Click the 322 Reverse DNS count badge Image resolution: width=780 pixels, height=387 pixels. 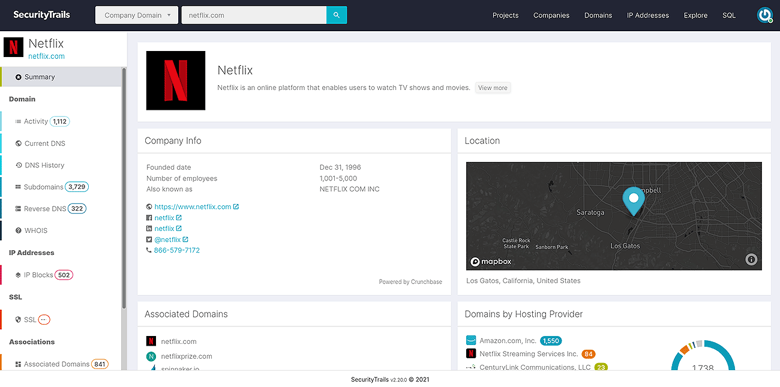(77, 209)
